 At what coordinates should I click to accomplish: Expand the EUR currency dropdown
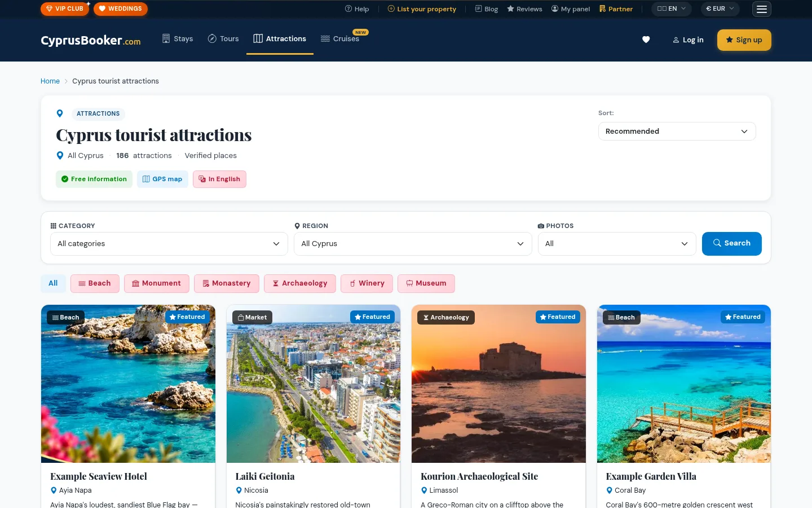pyautogui.click(x=720, y=9)
